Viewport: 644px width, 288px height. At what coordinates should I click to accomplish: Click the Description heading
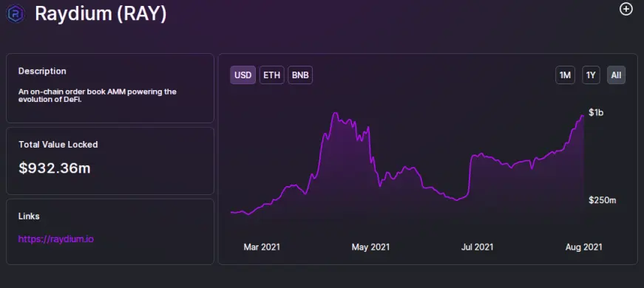tap(42, 71)
